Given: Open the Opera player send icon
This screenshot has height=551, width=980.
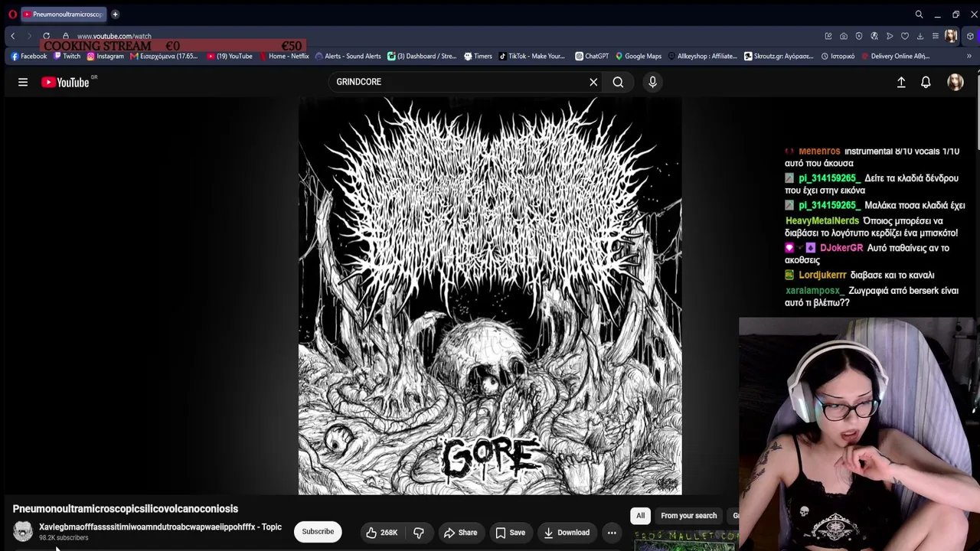Looking at the screenshot, I should 889,36.
